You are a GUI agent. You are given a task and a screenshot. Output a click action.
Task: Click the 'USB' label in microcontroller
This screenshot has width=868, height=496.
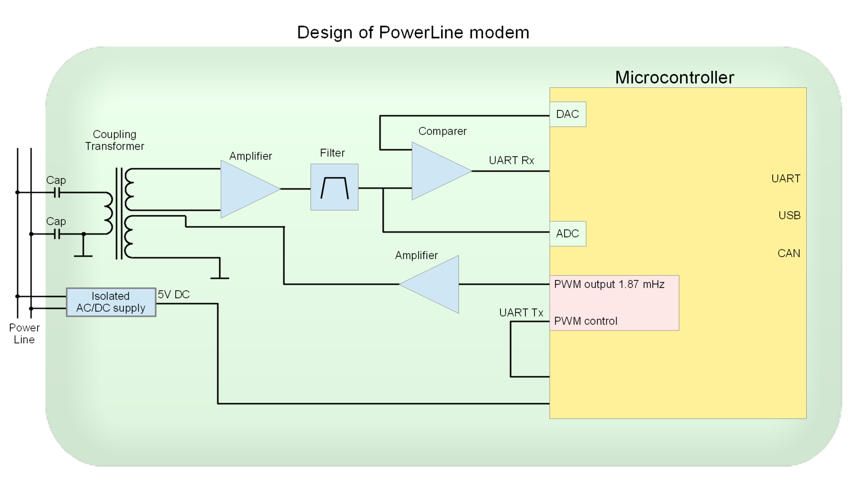pyautogui.click(x=789, y=216)
